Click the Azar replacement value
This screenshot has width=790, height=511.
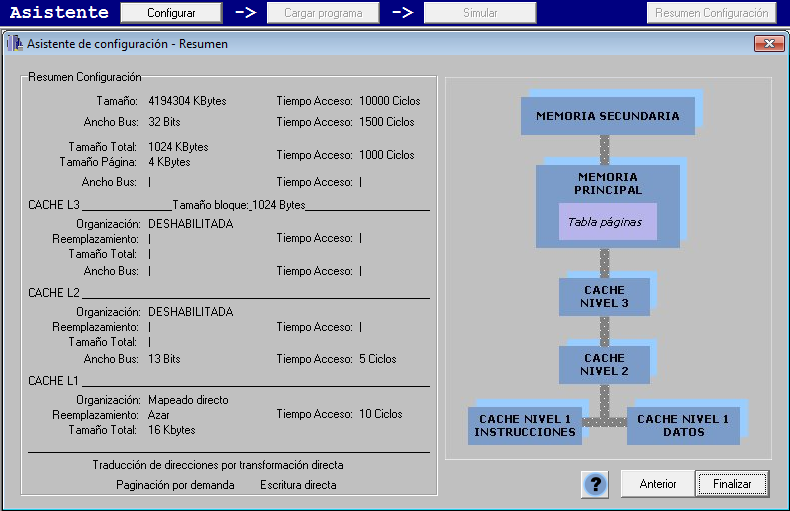159,415
